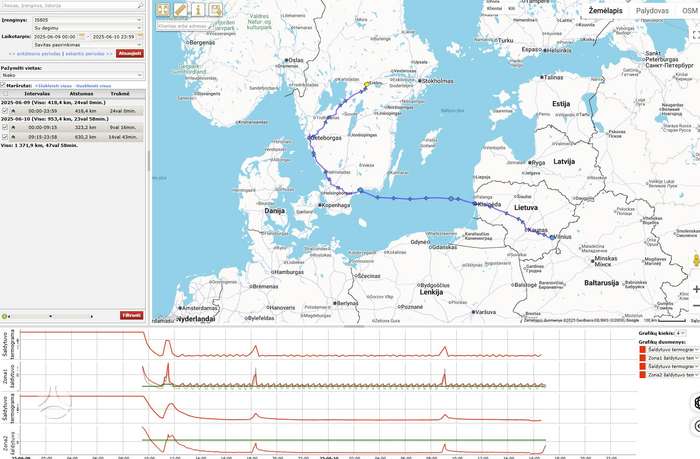Open the info tool on map toolbar
The image size is (700, 459).
(198, 10)
